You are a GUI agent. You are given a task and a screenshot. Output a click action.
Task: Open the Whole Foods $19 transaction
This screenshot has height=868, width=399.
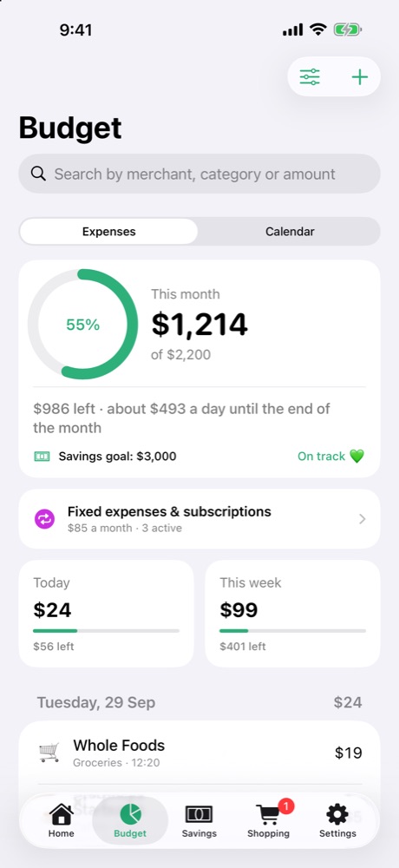[199, 753]
